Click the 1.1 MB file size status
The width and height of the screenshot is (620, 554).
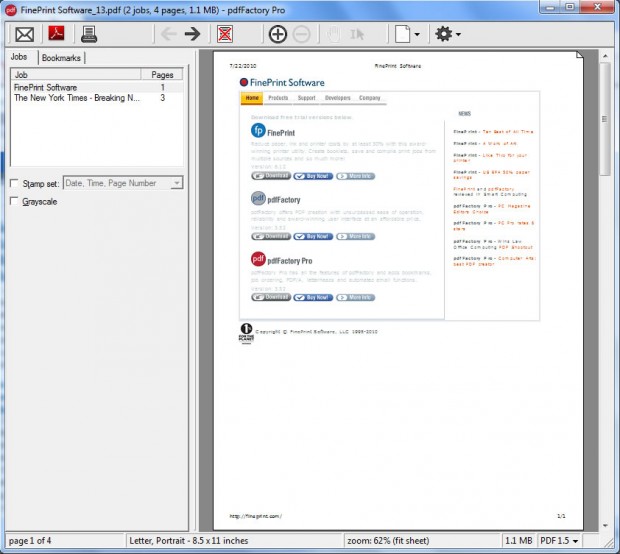pyautogui.click(x=519, y=541)
